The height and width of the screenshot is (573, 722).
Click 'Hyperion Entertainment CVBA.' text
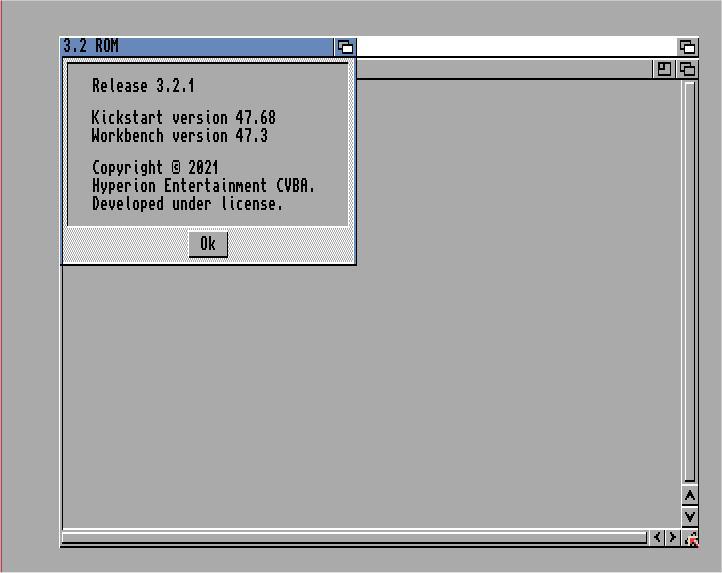(x=203, y=186)
